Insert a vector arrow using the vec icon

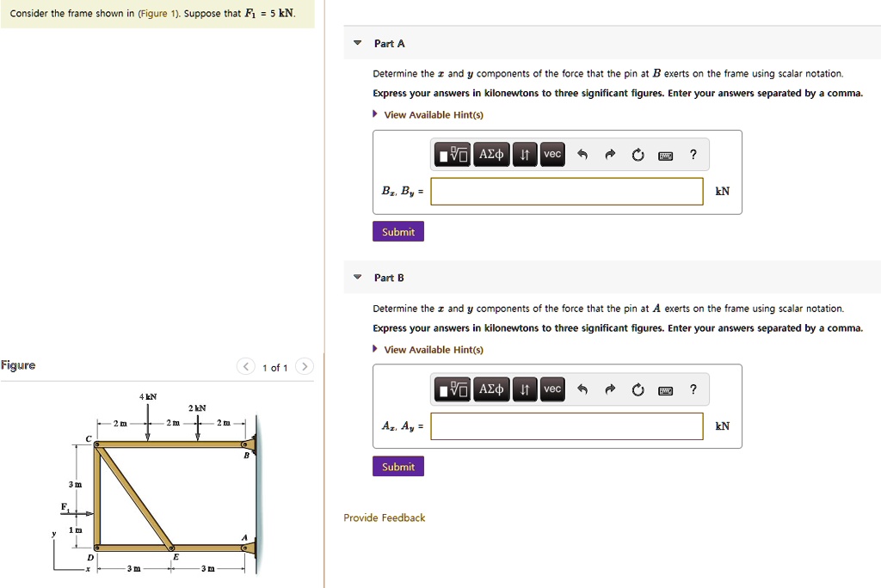tap(551, 154)
